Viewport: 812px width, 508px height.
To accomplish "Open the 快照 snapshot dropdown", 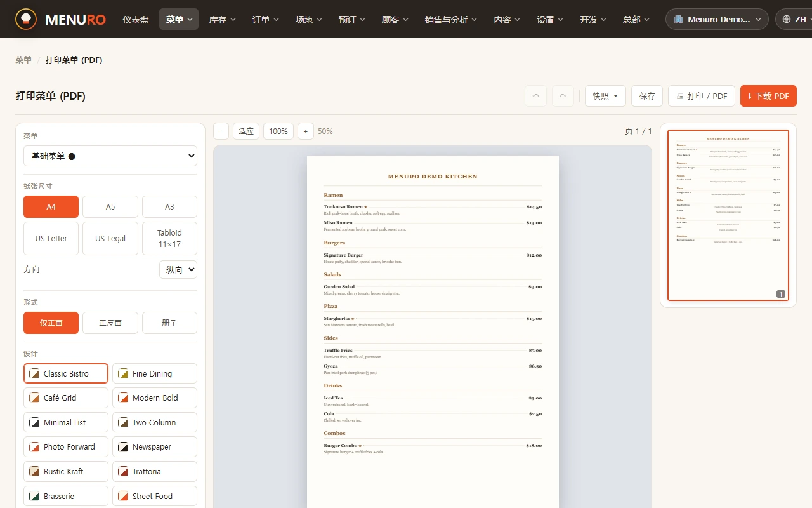I will pyautogui.click(x=605, y=96).
